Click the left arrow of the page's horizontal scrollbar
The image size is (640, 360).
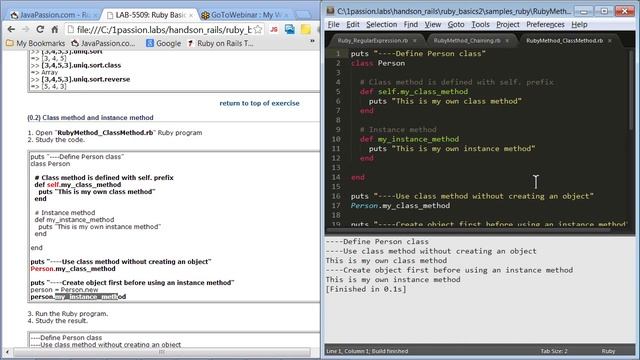pyautogui.click(x=7, y=351)
